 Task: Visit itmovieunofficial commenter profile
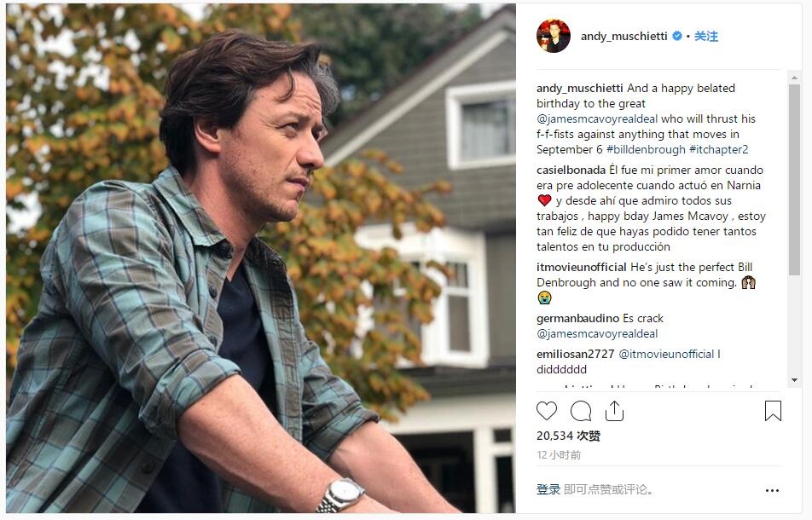(582, 268)
